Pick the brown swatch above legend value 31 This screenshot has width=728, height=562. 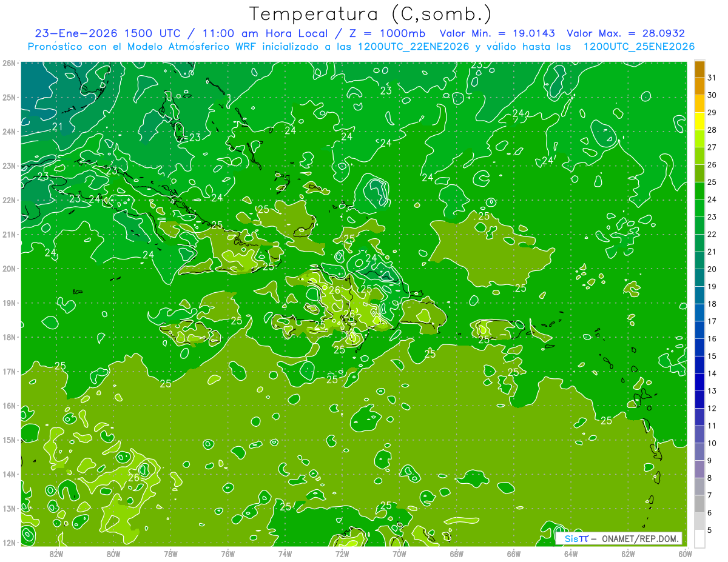[x=699, y=69]
